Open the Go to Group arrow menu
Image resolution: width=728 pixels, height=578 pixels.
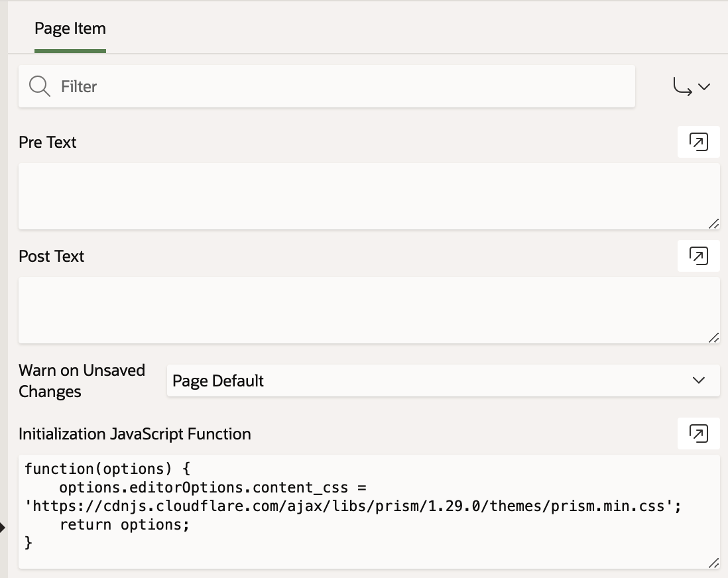692,86
